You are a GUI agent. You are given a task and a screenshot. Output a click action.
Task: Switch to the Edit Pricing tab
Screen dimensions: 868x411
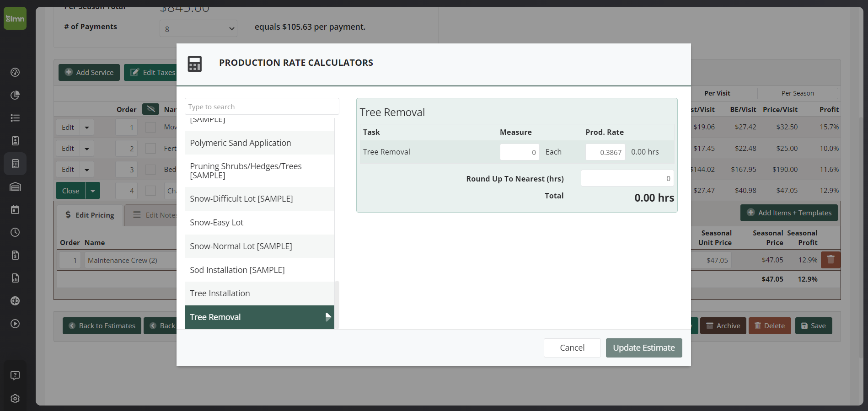pos(90,215)
